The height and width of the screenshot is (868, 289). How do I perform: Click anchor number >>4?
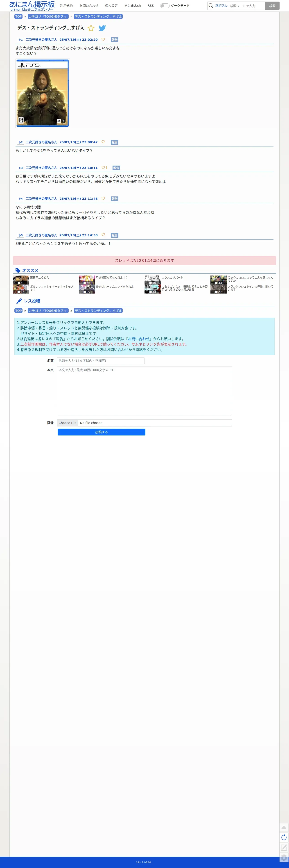click(20, 199)
